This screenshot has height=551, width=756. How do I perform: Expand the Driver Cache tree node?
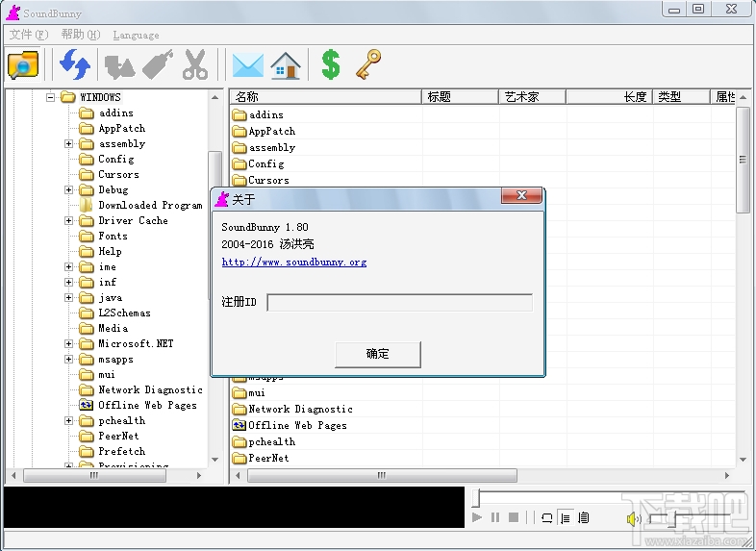pyautogui.click(x=68, y=221)
